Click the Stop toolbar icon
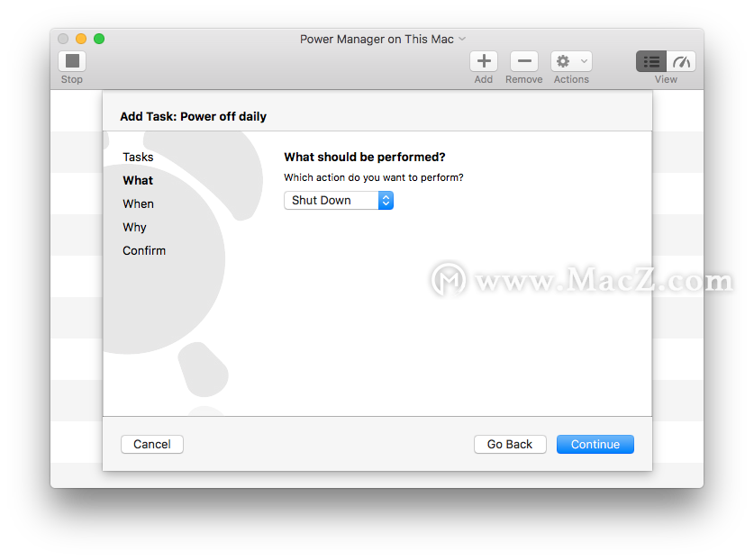This screenshot has width=754, height=560. (x=72, y=61)
